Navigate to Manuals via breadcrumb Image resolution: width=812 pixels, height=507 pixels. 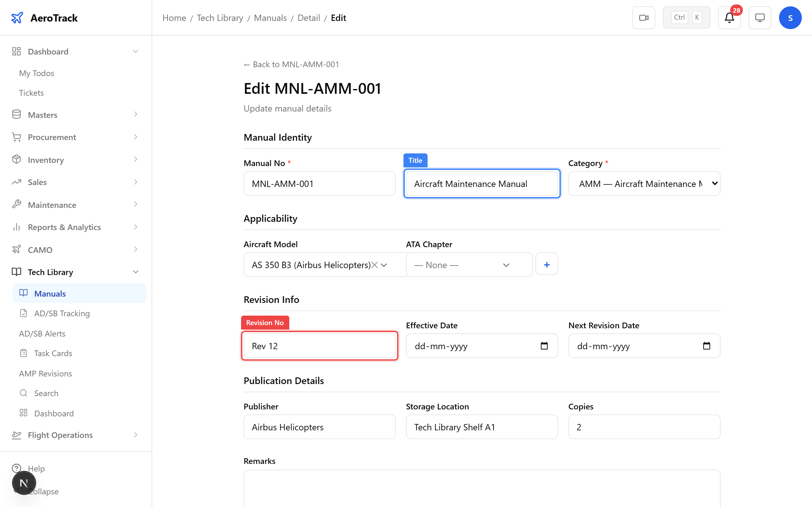[270, 17]
